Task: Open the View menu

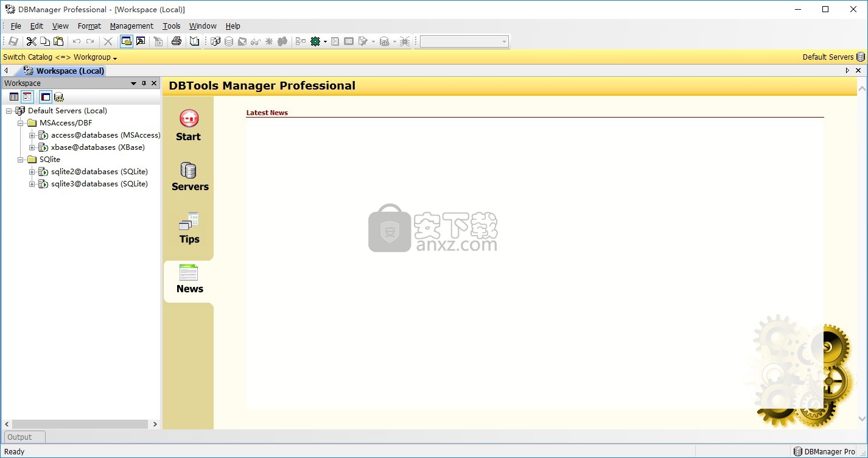Action: pyautogui.click(x=60, y=26)
